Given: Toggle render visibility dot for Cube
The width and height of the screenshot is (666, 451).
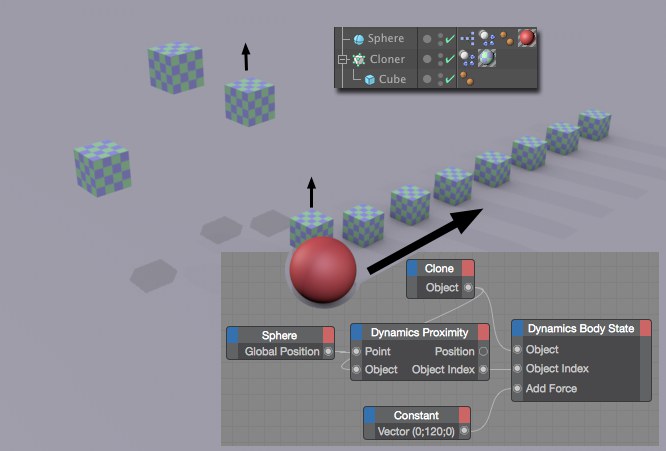Looking at the screenshot, I should coord(440,83).
